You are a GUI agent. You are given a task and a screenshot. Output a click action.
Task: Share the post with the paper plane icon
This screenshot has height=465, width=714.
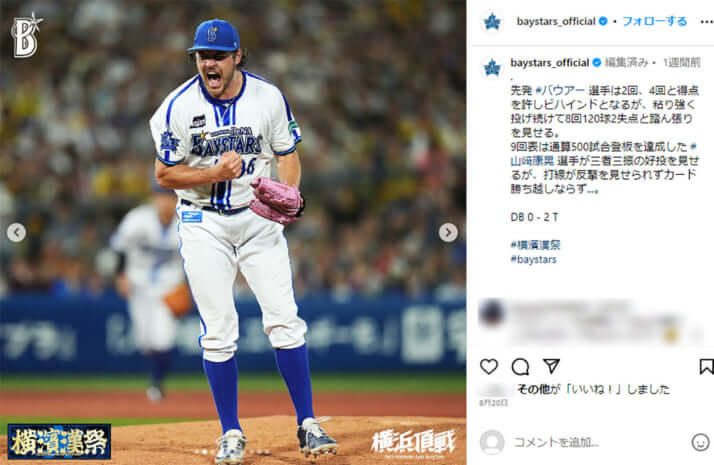[551, 366]
